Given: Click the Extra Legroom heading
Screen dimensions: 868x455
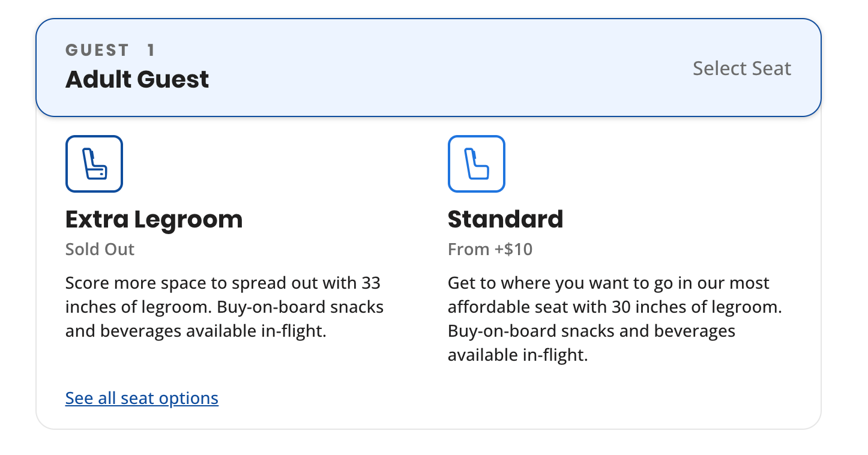Looking at the screenshot, I should pos(154,219).
